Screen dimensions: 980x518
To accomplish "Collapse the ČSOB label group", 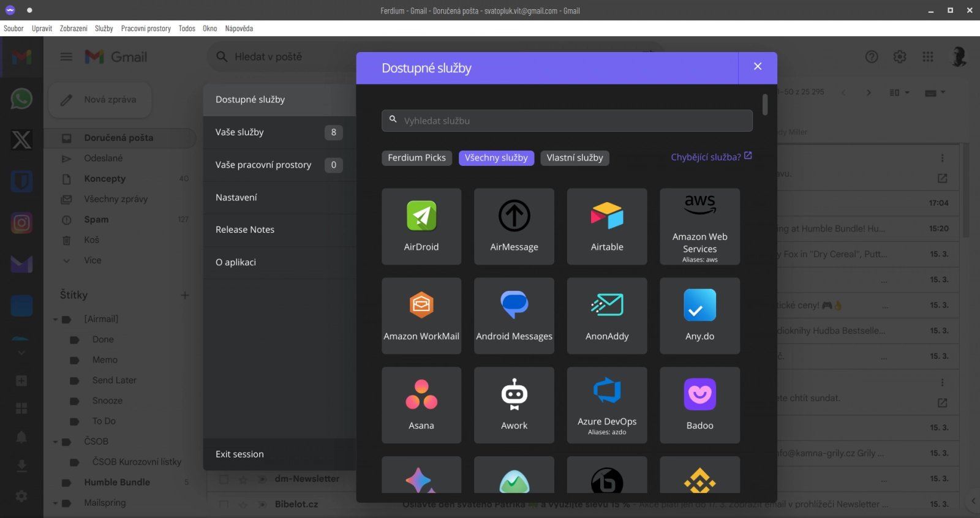I will point(55,441).
